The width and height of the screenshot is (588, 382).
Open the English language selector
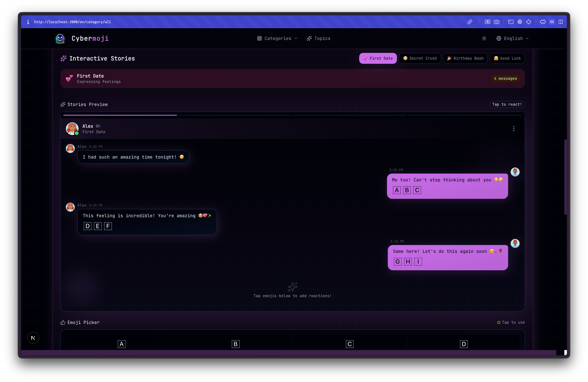[512, 38]
